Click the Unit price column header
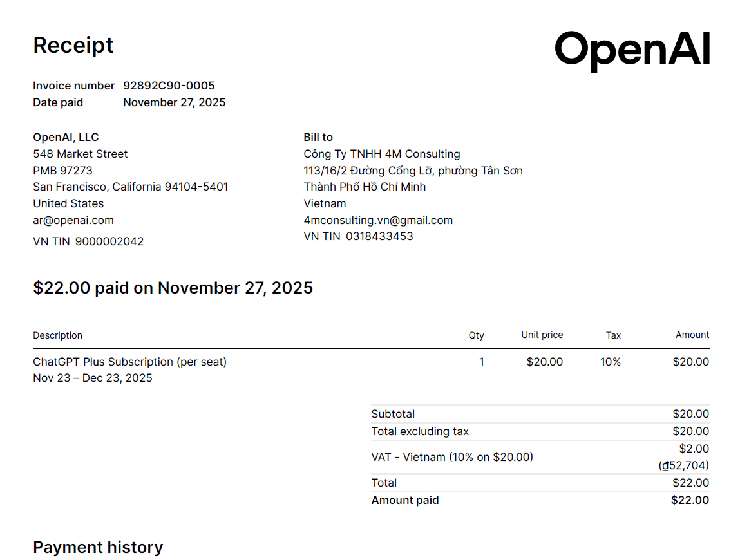Screen dimensions: 740x560 pyautogui.click(x=542, y=335)
